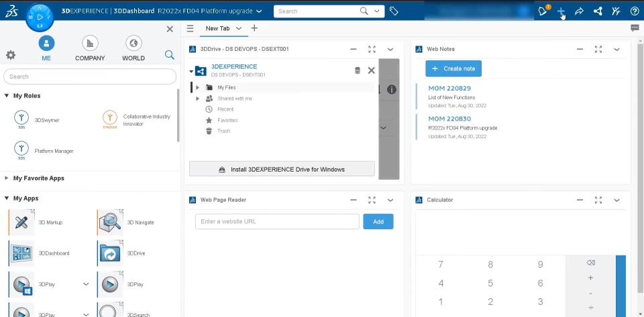Open top search options dropdown

(376, 11)
